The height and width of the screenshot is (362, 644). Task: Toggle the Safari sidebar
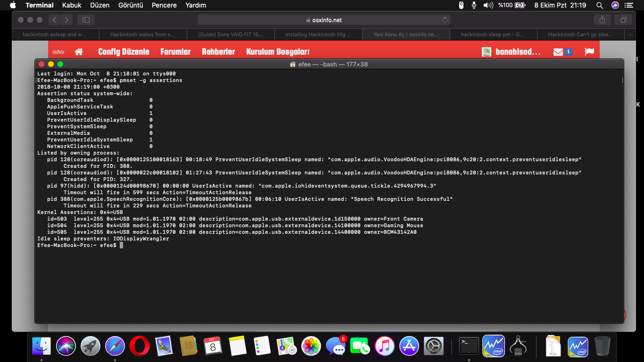point(86,20)
